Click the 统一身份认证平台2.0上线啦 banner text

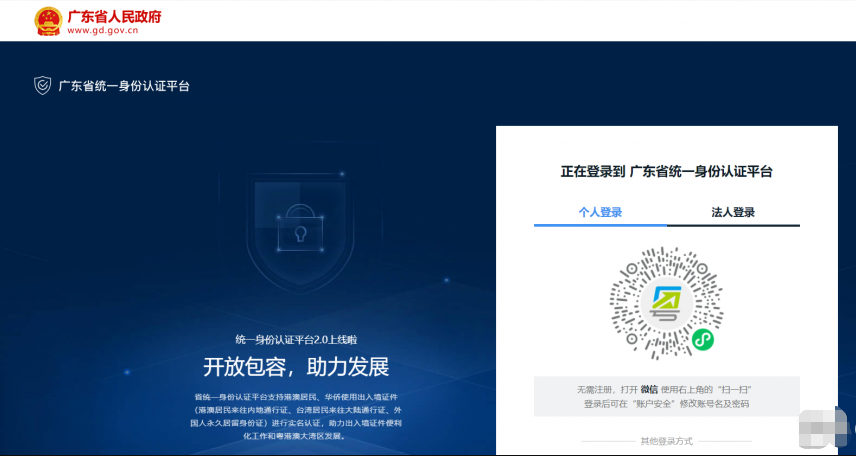pos(296,340)
